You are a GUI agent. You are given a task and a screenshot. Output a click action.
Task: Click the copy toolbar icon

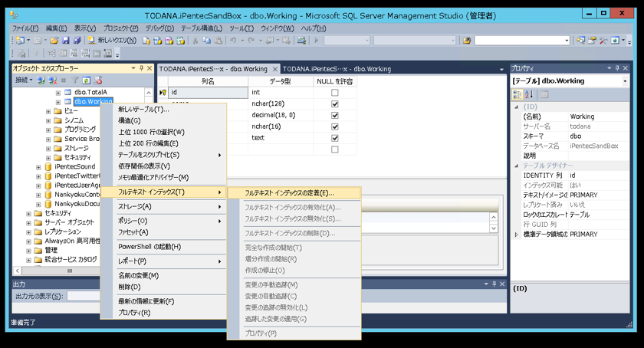[207, 41]
